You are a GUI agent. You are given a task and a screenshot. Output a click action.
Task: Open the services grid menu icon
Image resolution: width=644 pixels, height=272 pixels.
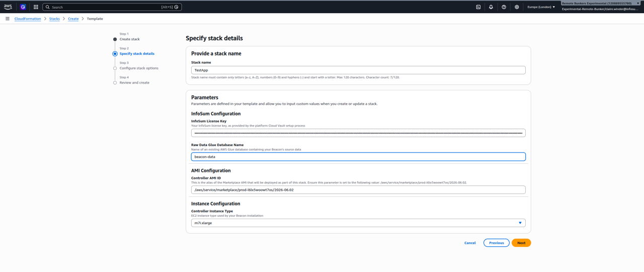[36, 7]
